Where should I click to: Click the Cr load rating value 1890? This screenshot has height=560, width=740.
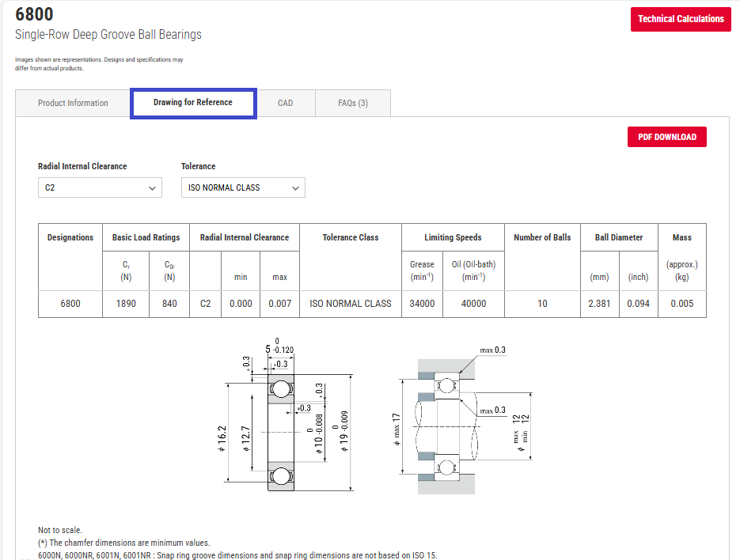pos(126,304)
